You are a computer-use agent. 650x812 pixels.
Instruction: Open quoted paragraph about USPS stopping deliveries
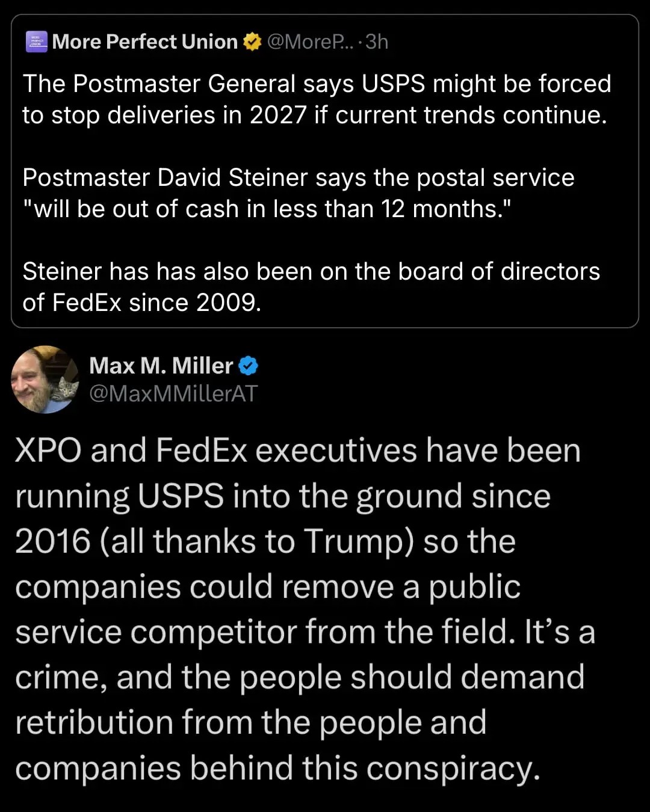click(x=316, y=99)
